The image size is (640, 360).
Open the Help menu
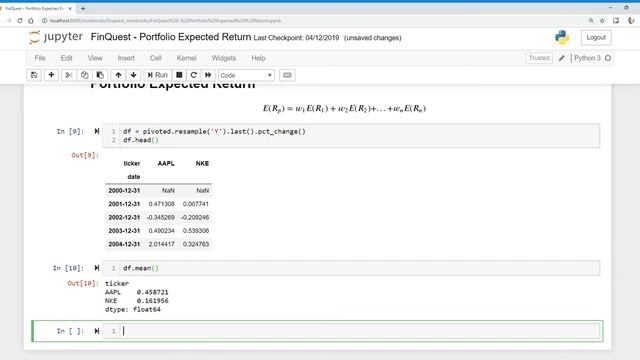click(258, 58)
